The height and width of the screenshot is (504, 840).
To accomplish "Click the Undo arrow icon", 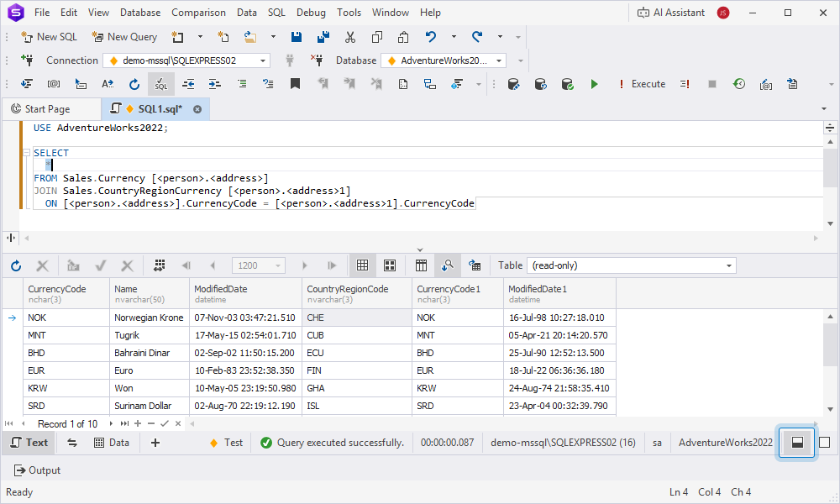I will click(x=431, y=37).
